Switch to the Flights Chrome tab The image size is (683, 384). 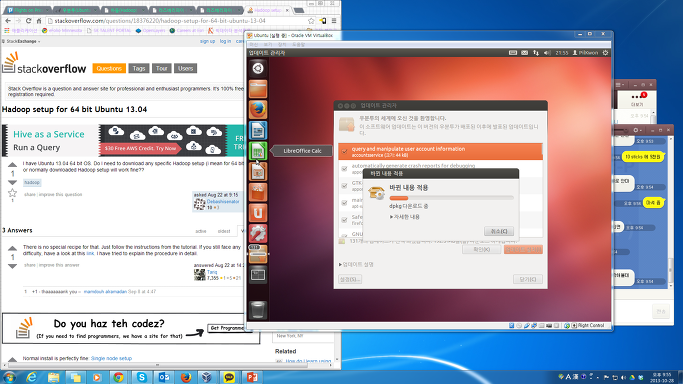click(x=27, y=10)
